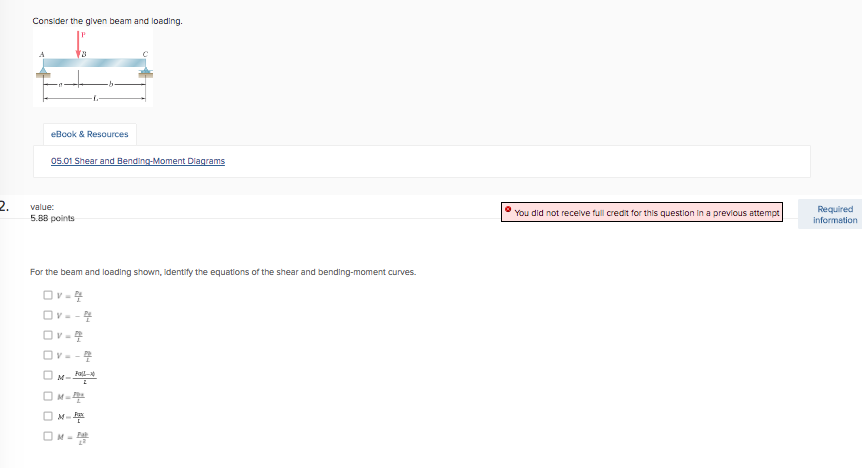The image size is (862, 468).
Task: Check the V = −Pa/L answer box
Action: [48, 315]
